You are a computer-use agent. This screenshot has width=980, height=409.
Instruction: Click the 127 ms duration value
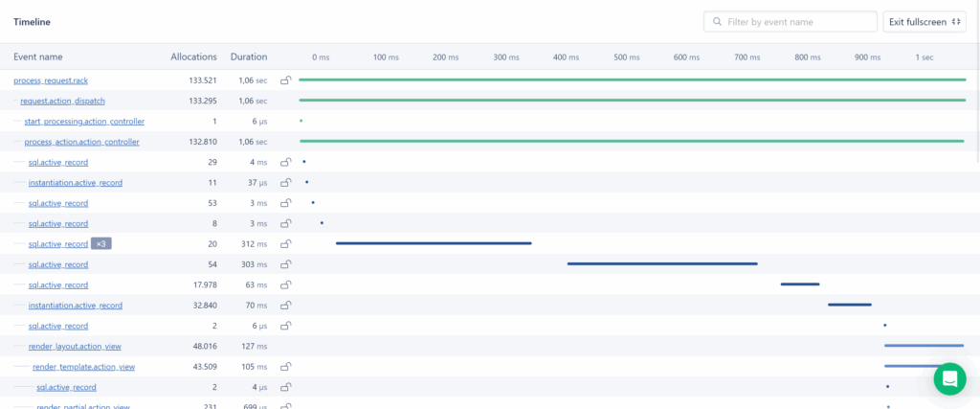click(253, 346)
